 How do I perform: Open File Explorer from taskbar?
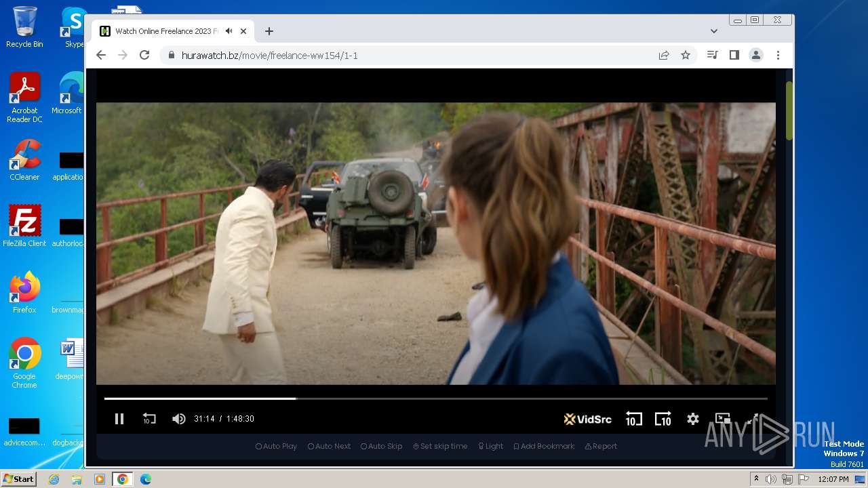click(x=77, y=479)
